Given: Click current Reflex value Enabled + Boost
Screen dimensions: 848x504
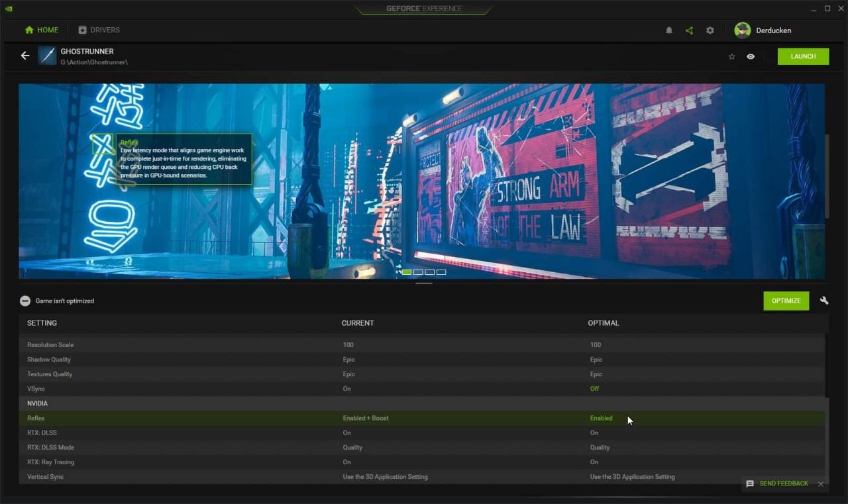Looking at the screenshot, I should pos(366,418).
